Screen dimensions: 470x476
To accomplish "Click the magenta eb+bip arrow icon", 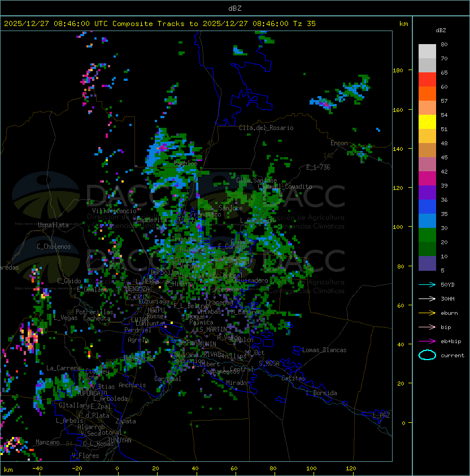I will point(427,341).
